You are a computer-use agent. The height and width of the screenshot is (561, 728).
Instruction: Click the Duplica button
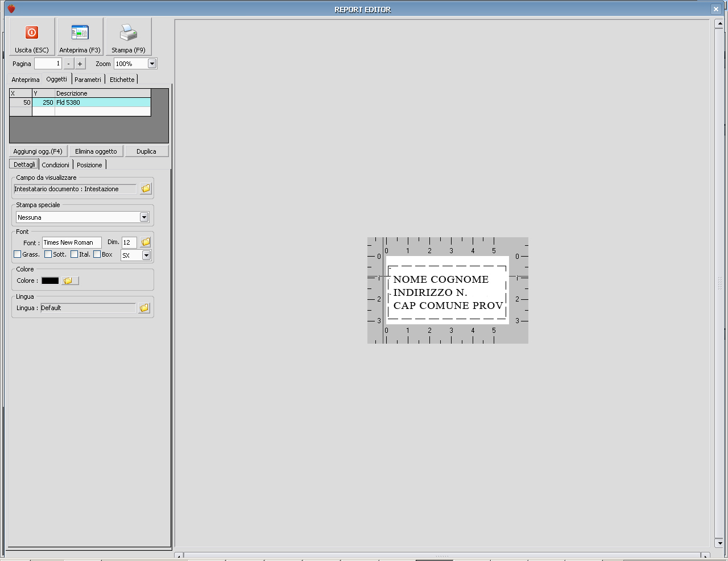(x=146, y=151)
